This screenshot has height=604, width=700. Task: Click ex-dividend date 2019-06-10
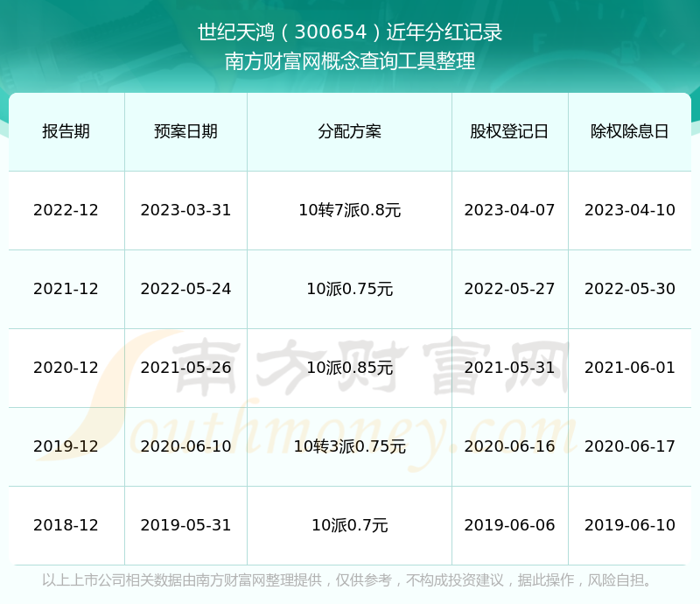tap(629, 525)
